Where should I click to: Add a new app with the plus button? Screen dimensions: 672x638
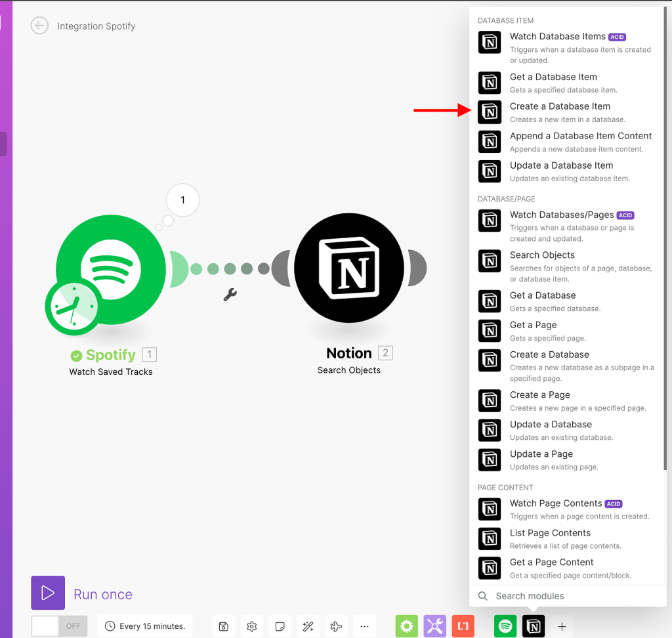561,626
